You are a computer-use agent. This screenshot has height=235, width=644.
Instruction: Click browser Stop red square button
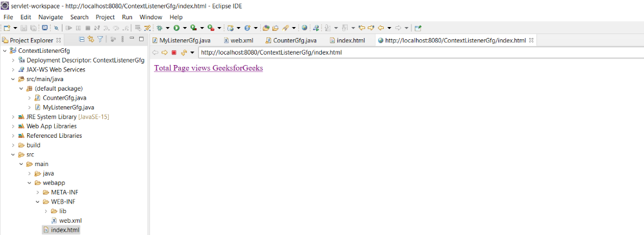(x=174, y=53)
